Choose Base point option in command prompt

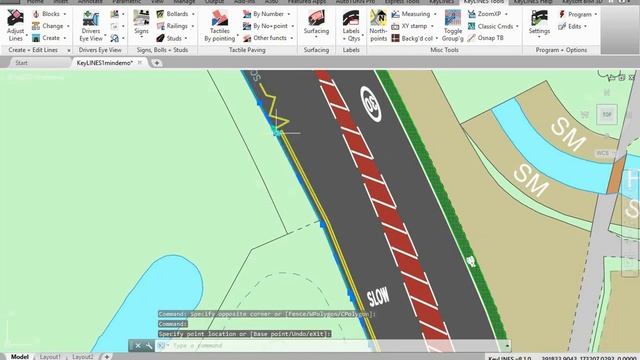point(269,334)
